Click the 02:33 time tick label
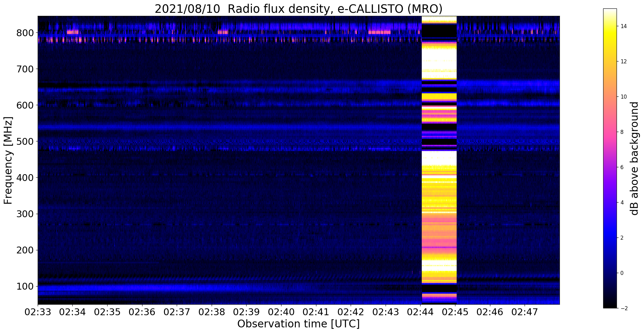644x333 pixels. (x=38, y=312)
